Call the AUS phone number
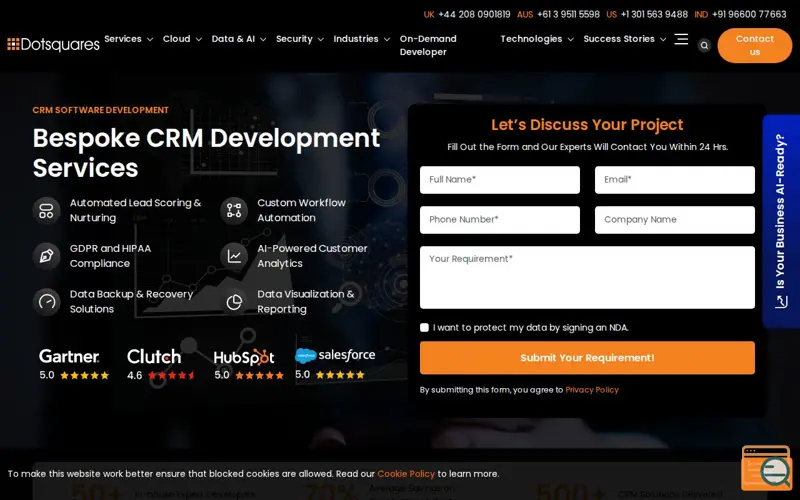This screenshot has width=800, height=500. pyautogui.click(x=568, y=14)
